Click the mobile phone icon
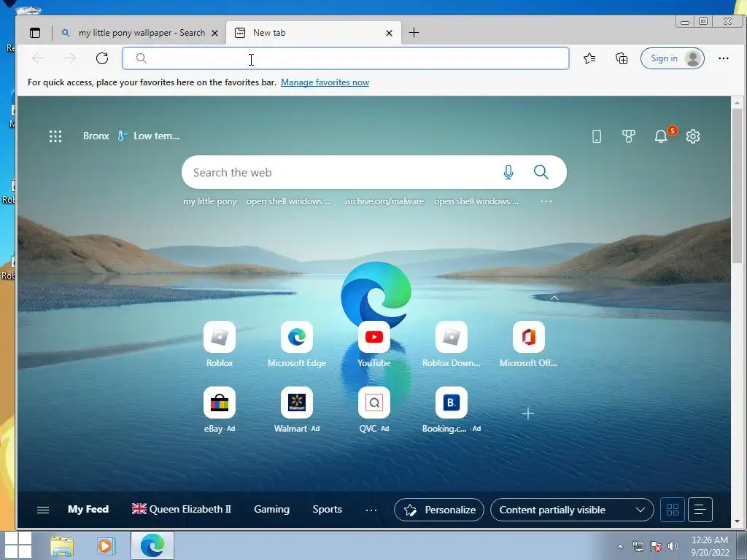The image size is (747, 560). pyautogui.click(x=597, y=136)
